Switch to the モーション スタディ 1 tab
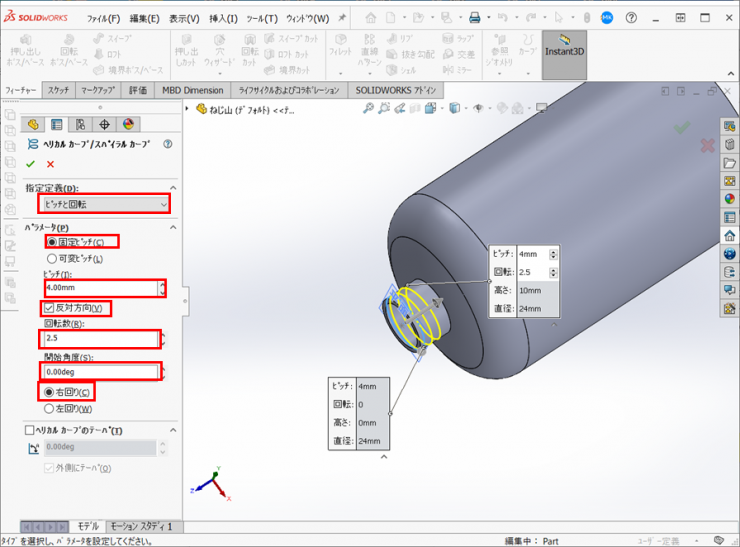Image resolution: width=740 pixels, height=547 pixels. [141, 526]
